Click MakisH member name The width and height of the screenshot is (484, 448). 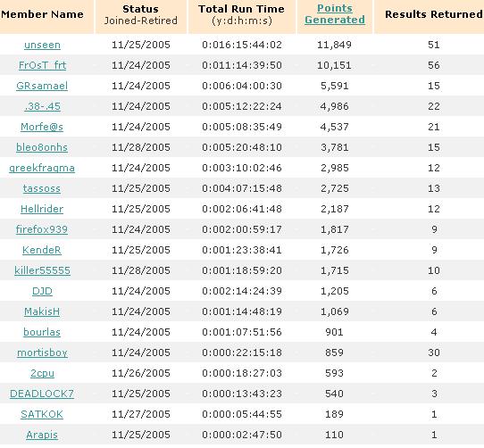coord(42,311)
